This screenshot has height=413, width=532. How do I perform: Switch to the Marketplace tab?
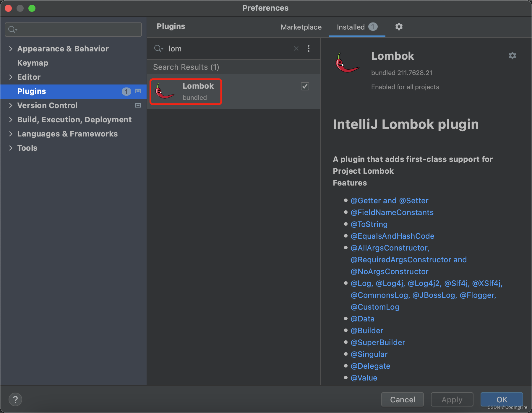pos(301,27)
